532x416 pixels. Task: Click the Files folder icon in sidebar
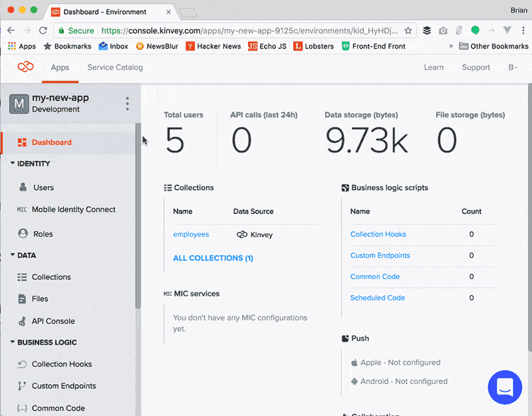[22, 299]
